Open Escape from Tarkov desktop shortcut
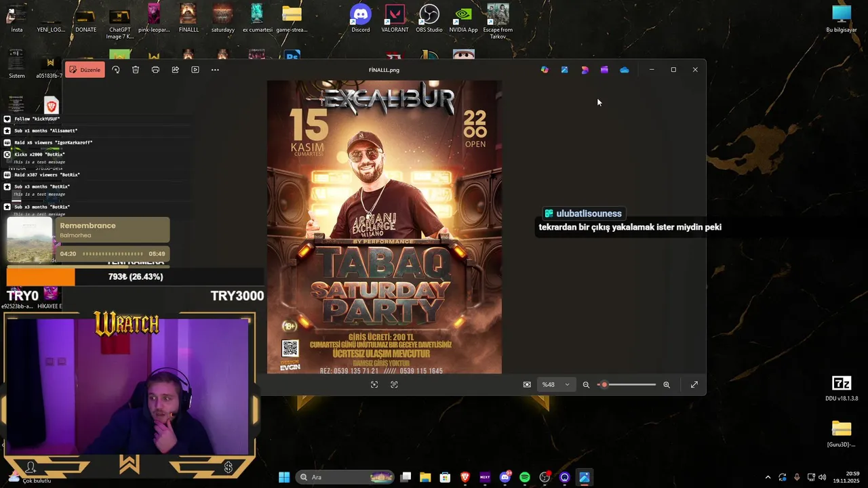 tap(498, 21)
